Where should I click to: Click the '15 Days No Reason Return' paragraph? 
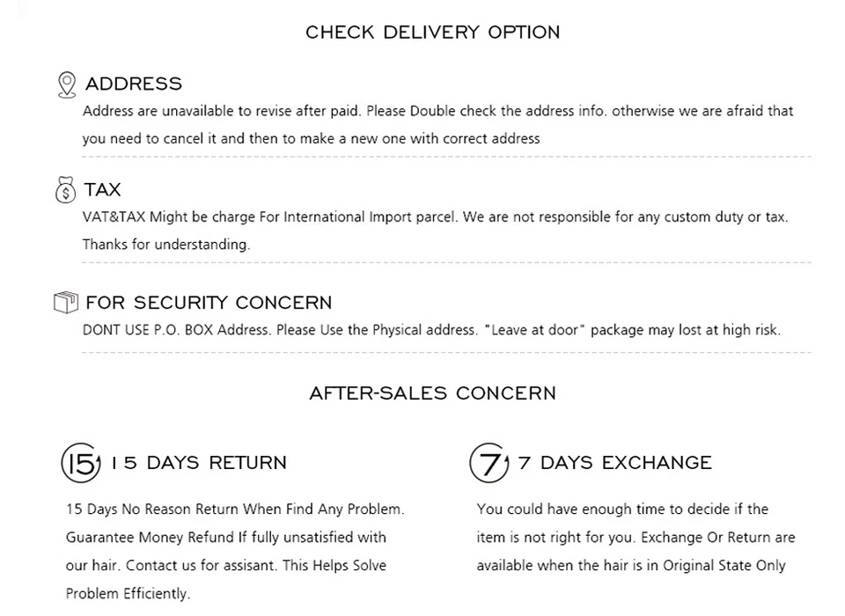click(x=235, y=552)
